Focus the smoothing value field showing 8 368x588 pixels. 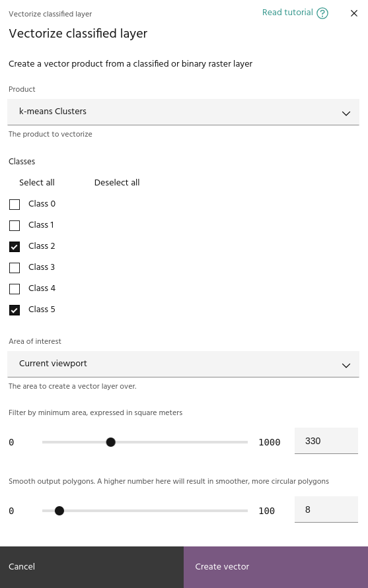(326, 509)
